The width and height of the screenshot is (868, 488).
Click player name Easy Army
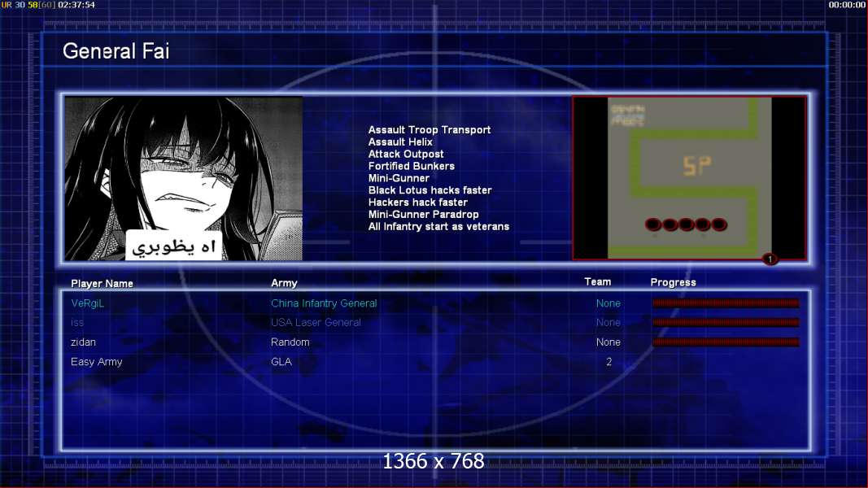[96, 362]
